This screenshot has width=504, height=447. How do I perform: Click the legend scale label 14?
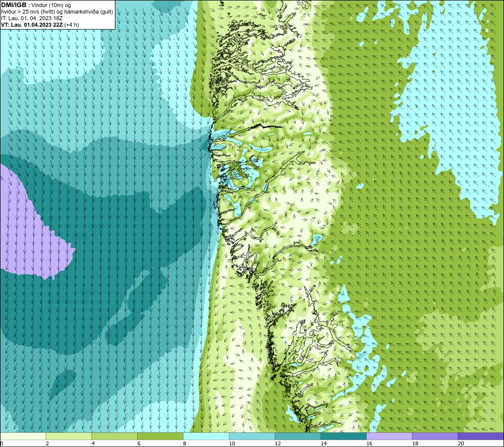click(x=324, y=443)
